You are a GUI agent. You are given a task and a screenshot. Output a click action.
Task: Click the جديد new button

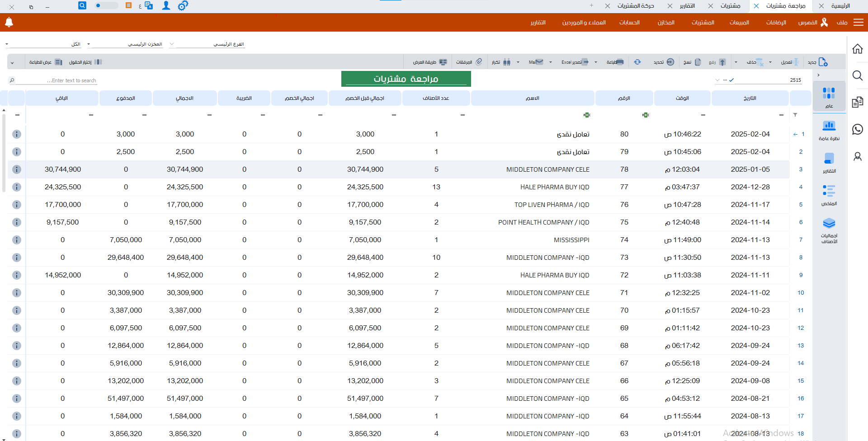[x=818, y=62]
